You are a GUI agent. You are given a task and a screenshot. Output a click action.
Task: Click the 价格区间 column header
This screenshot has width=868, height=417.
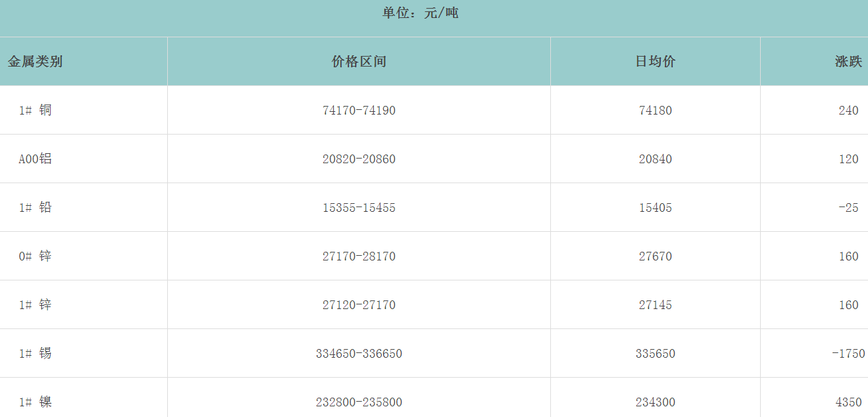[x=358, y=62]
